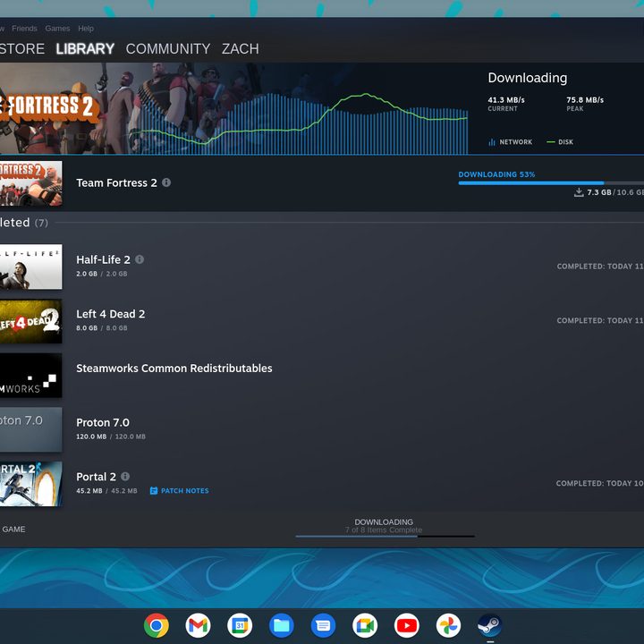Image resolution: width=644 pixels, height=644 pixels.
Task: Click the download icon beside 7.3 GB
Action: [x=579, y=192]
